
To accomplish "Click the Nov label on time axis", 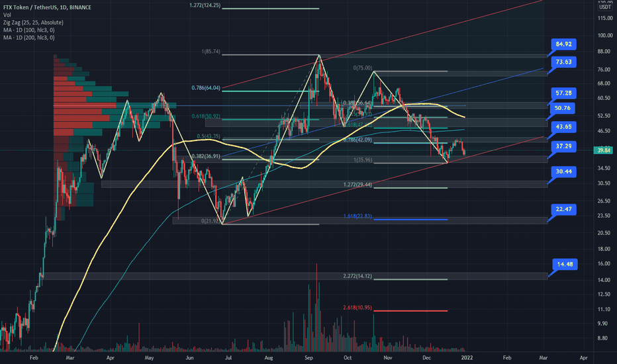I will pyautogui.click(x=387, y=357).
